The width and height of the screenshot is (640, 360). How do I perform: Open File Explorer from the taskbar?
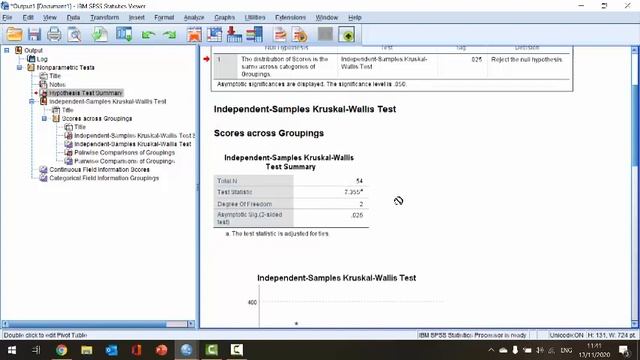pos(87,350)
